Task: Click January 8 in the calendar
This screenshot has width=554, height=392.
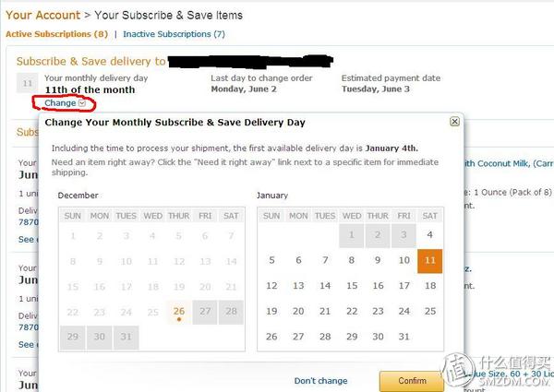Action: [x=352, y=261]
